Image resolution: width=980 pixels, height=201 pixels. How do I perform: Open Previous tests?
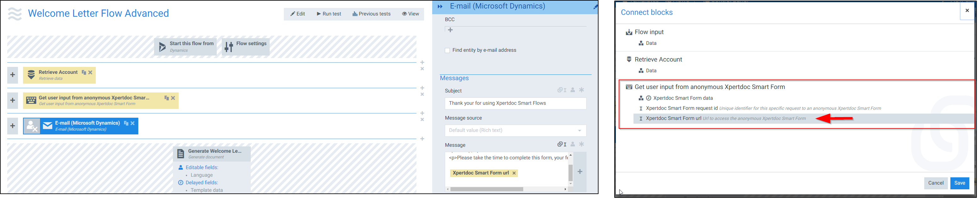point(371,14)
